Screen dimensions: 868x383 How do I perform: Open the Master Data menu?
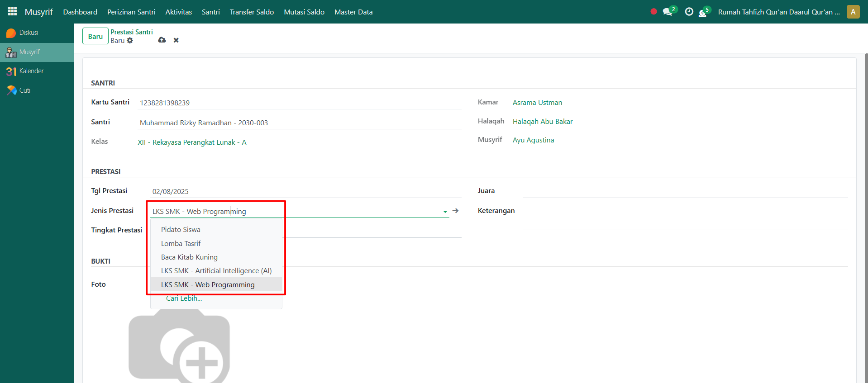353,12
